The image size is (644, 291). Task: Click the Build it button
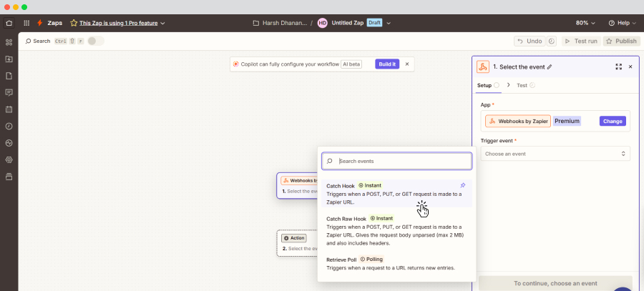pyautogui.click(x=386, y=64)
